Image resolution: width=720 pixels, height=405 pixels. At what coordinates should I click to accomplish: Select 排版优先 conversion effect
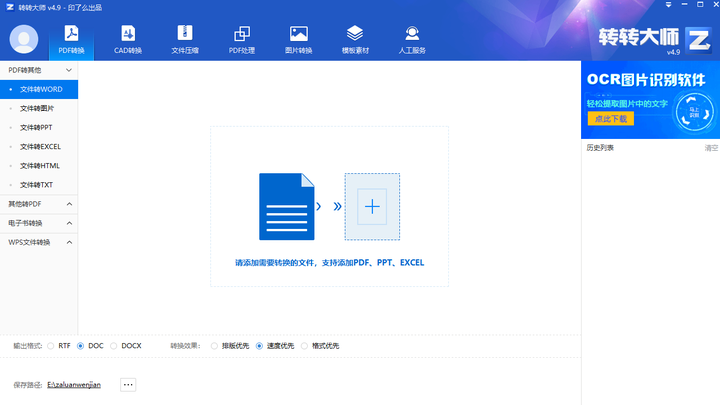point(214,346)
